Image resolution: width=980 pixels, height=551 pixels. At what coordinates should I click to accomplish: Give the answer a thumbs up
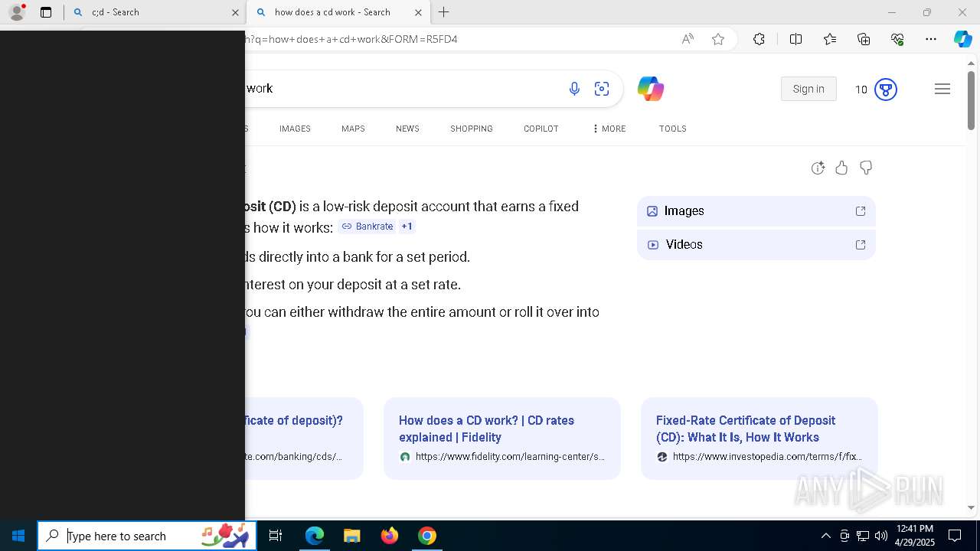(841, 168)
